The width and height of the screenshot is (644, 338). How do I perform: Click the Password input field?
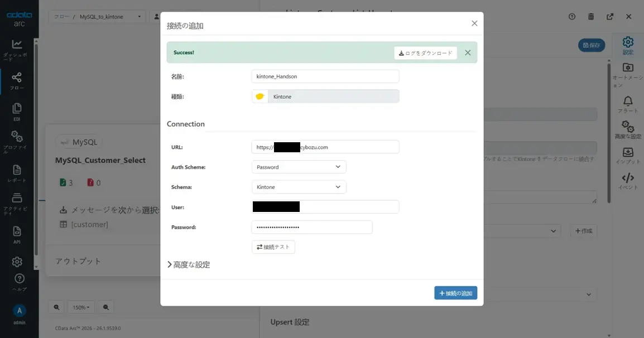(312, 227)
